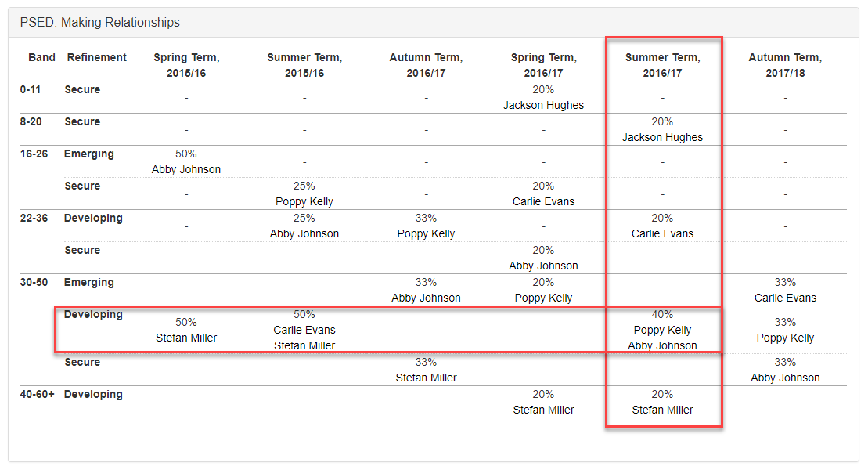Click the Refinement column header

[97, 57]
